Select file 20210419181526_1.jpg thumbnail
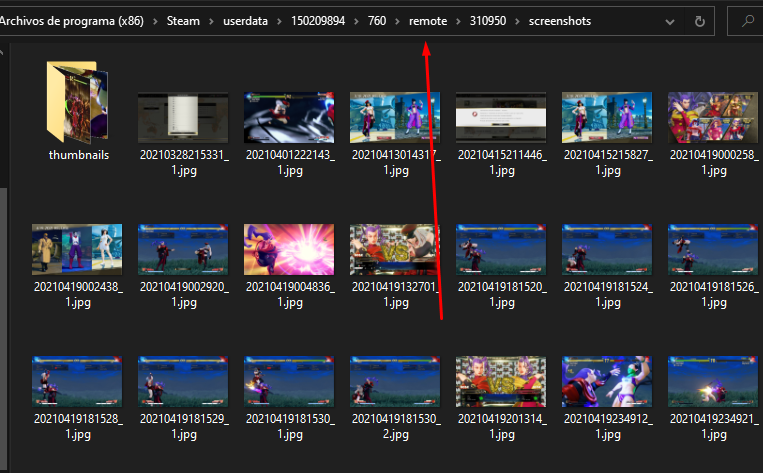Image resolution: width=763 pixels, height=473 pixels. pos(713,249)
